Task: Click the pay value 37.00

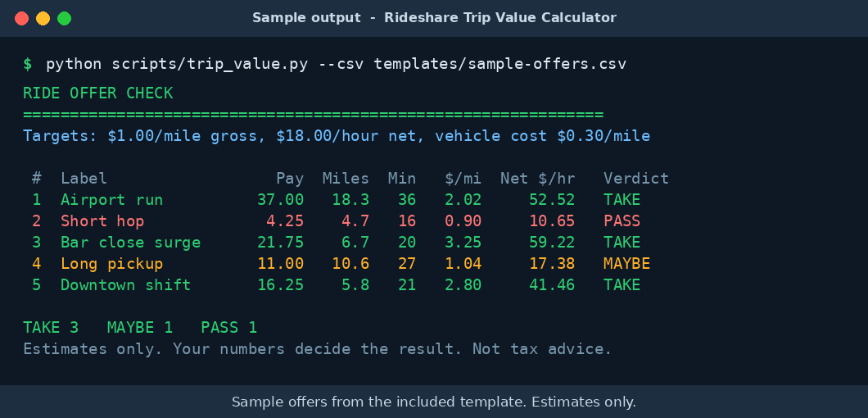Action: 281,200
